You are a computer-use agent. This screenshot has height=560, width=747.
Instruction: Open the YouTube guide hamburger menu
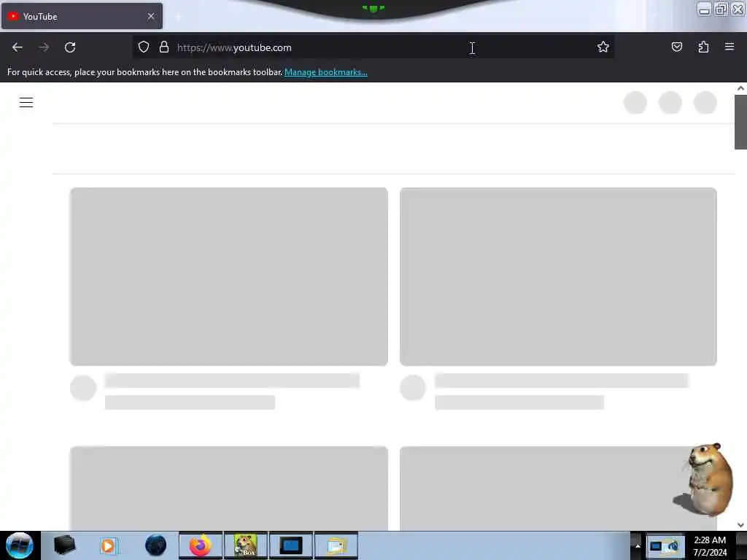coord(26,102)
